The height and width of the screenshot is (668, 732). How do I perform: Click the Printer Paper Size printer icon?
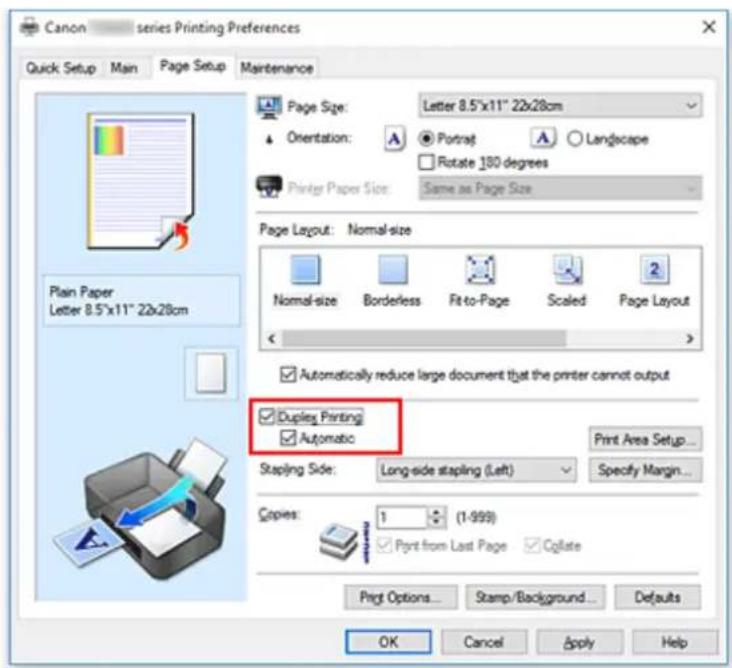pyautogui.click(x=269, y=186)
